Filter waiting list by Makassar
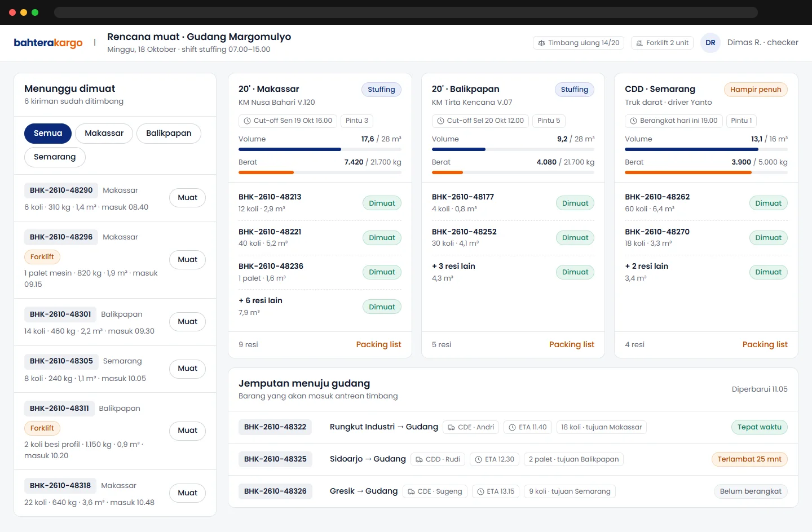Image resolution: width=812 pixels, height=532 pixels. click(104, 134)
